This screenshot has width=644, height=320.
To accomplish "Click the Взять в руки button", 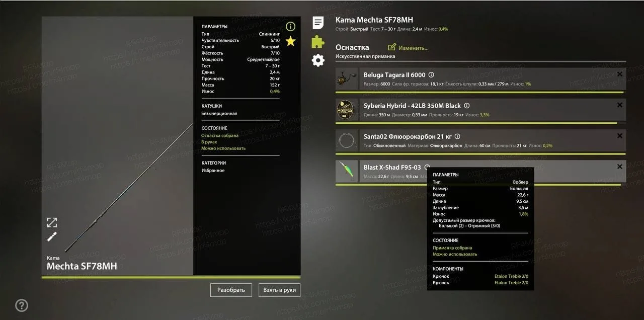I will (x=279, y=290).
